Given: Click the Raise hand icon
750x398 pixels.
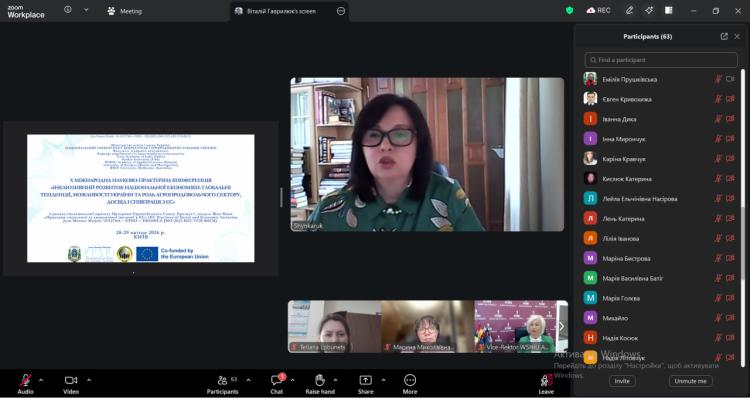Looking at the screenshot, I should coord(320,380).
